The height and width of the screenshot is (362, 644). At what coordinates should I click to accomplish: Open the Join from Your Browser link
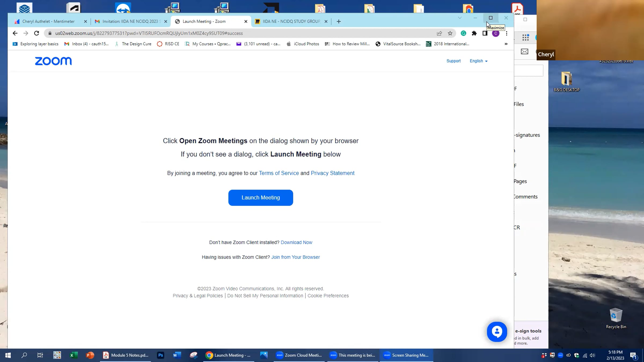[x=295, y=257]
